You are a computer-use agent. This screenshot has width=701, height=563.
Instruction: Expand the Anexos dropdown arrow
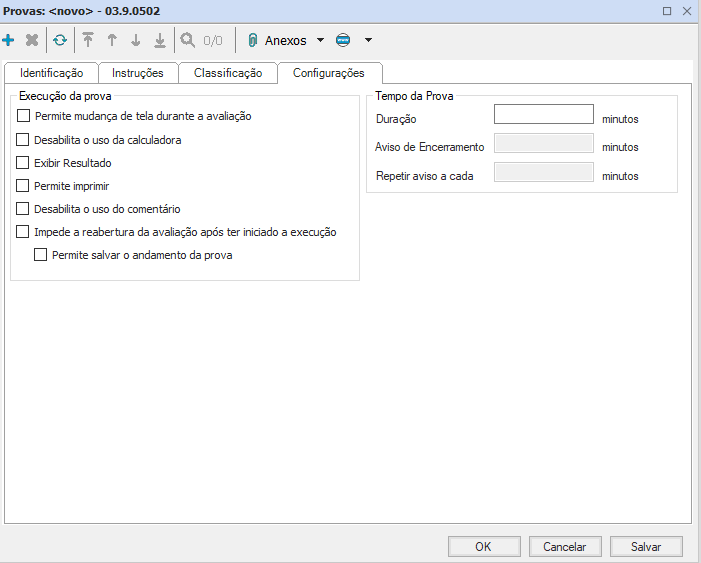[320, 41]
